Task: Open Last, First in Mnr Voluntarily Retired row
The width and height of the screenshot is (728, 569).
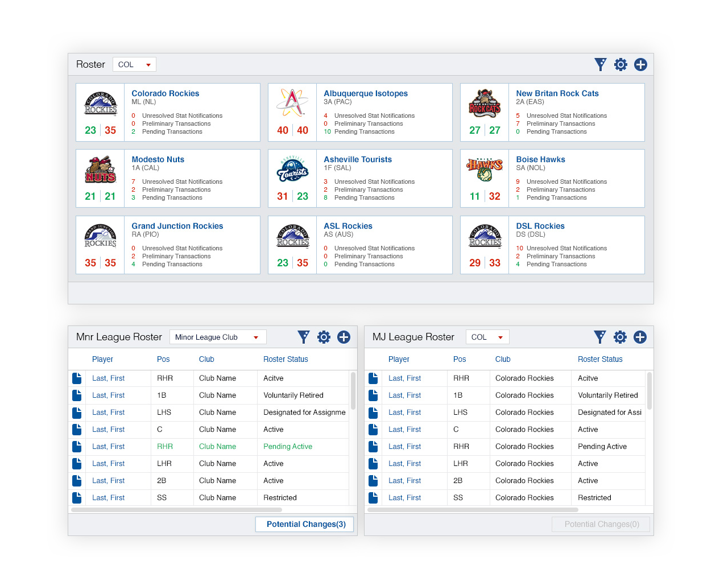Action: point(108,395)
